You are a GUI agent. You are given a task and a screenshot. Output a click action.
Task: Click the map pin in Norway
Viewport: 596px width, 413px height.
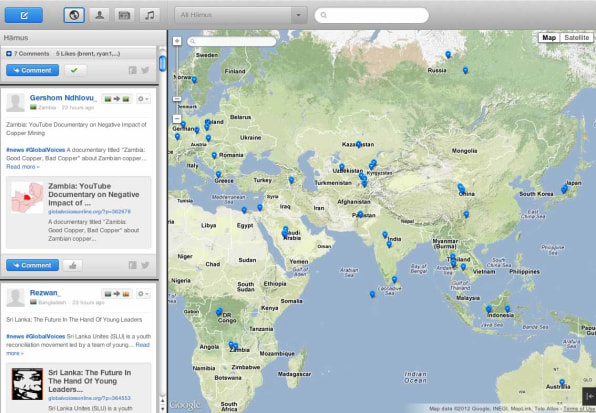tap(194, 80)
